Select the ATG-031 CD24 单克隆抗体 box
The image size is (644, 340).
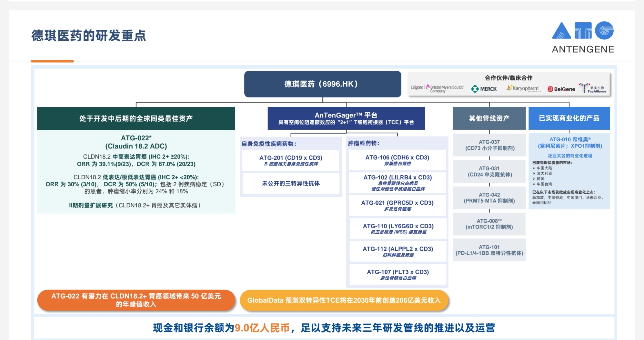tap(489, 171)
